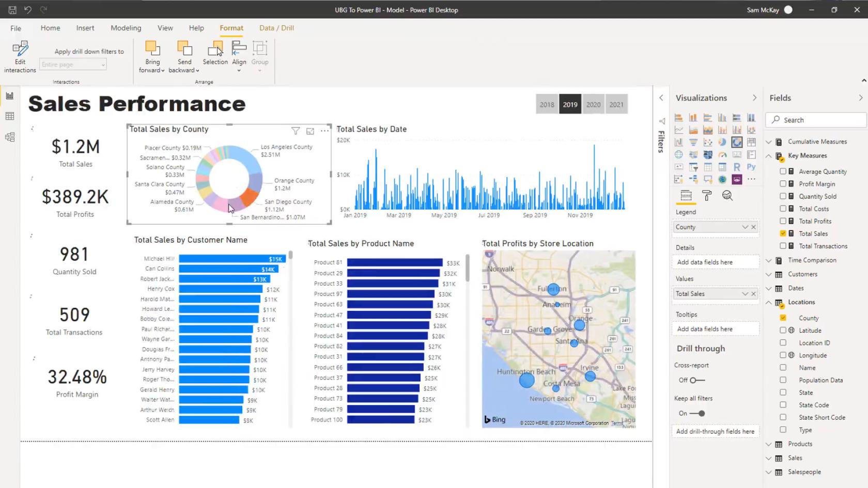
Task: Switch to Data view in left sidebar
Action: (10, 116)
